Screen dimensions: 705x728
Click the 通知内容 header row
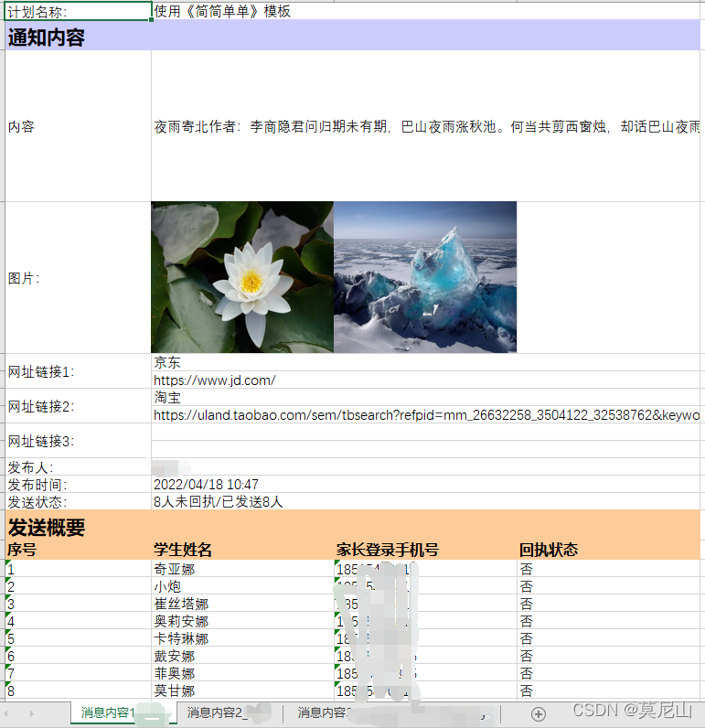coord(353,36)
